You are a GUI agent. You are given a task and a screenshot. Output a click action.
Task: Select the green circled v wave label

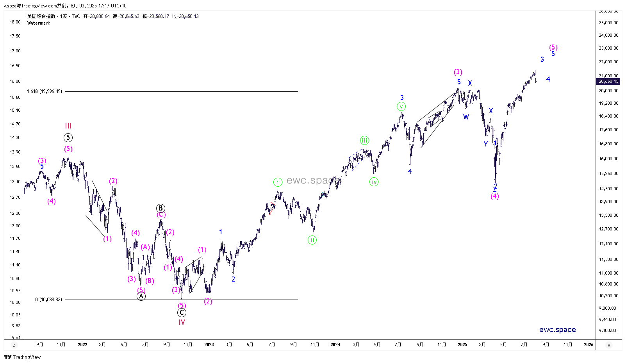tap(401, 107)
